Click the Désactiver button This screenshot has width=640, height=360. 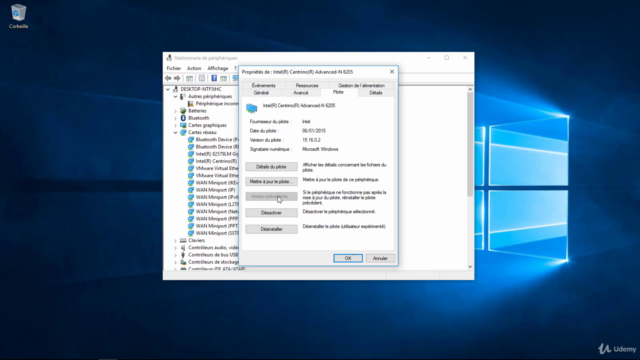click(271, 213)
